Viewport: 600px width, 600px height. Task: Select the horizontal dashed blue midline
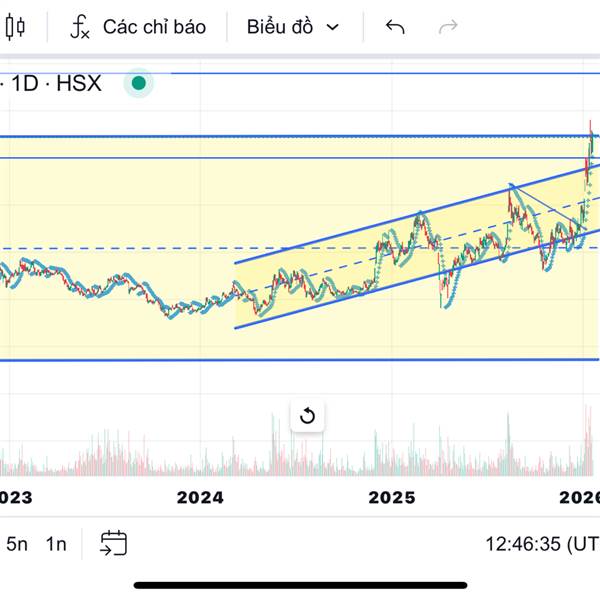120,248
